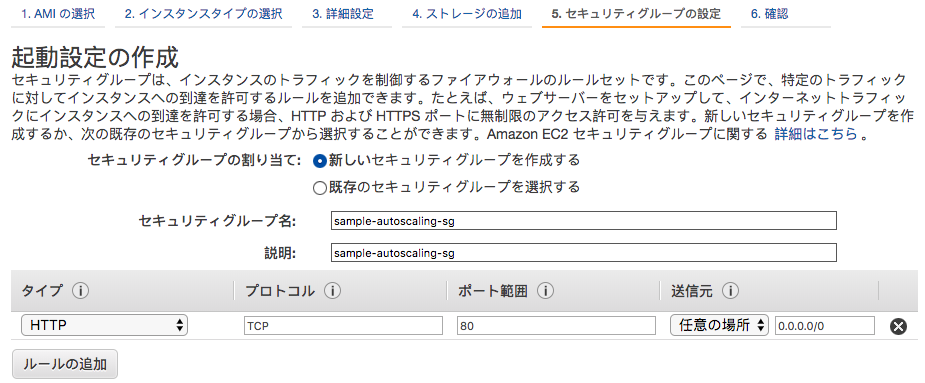Go to 4. ストレージの追加 tab
Image resolution: width=925 pixels, height=383 pixels.
coord(467,14)
